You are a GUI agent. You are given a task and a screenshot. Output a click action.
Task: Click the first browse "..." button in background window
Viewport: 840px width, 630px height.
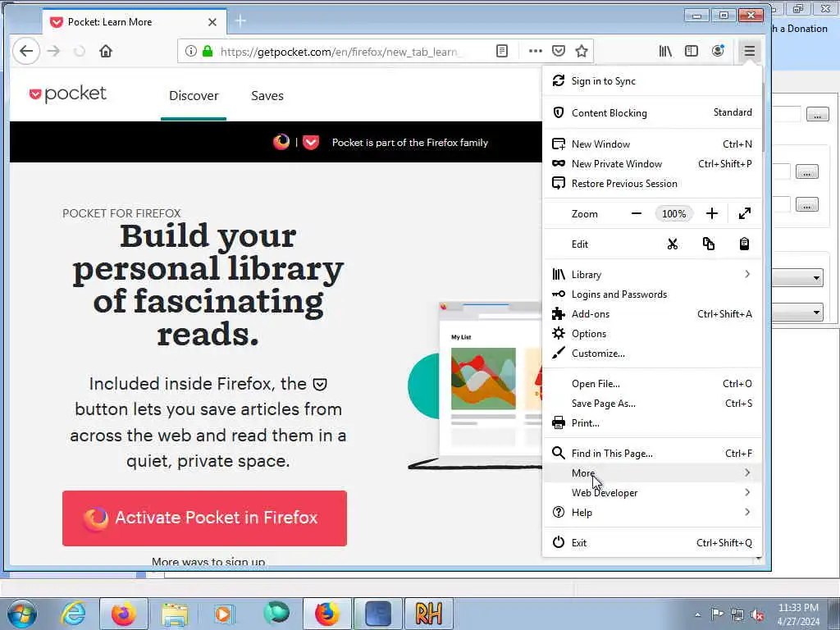tap(818, 115)
